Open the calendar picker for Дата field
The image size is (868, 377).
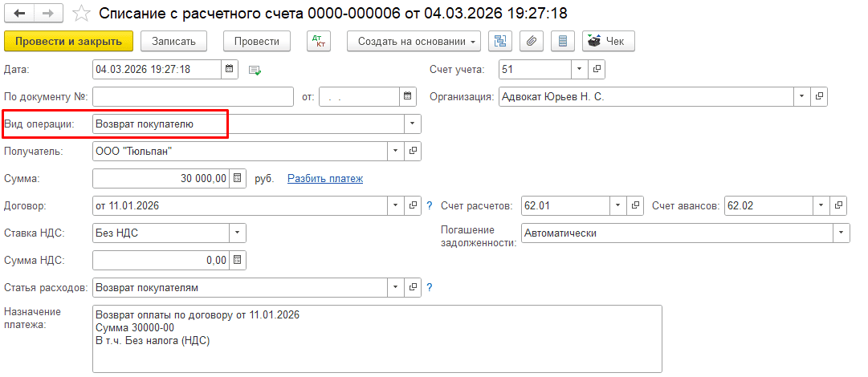(x=230, y=69)
